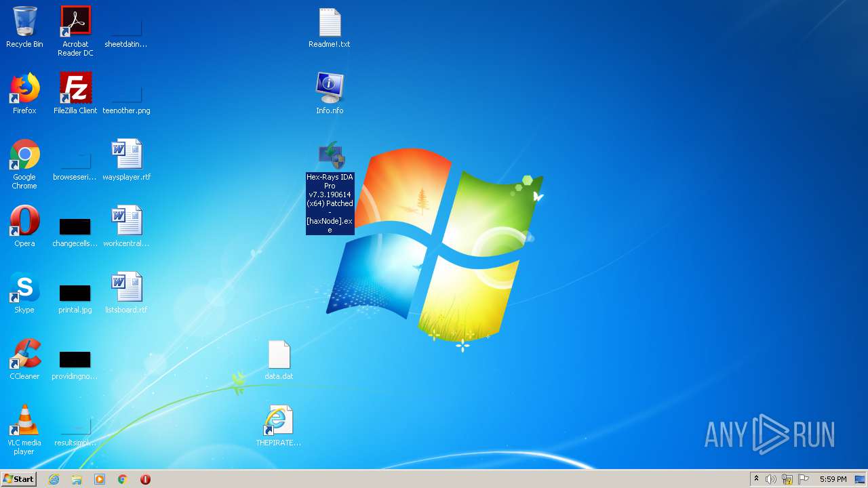868x488 pixels.
Task: Open Action Center flag icon
Action: (x=804, y=479)
